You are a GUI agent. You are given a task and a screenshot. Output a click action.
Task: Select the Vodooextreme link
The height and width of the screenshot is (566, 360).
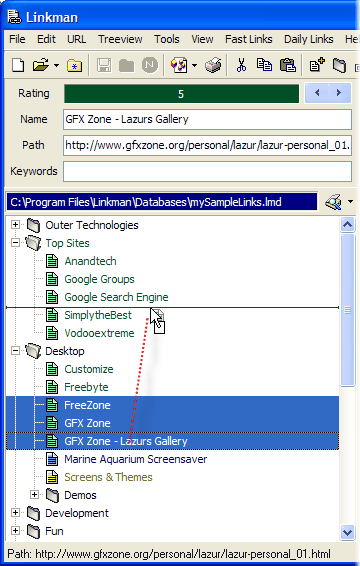point(99,333)
